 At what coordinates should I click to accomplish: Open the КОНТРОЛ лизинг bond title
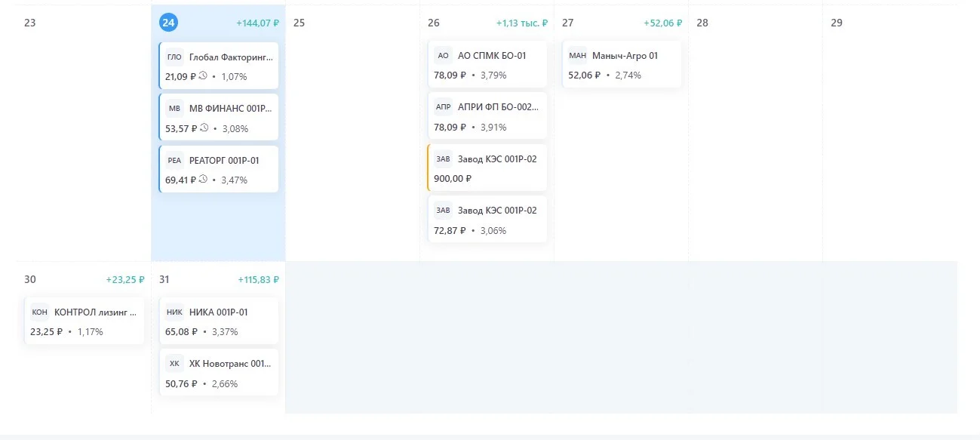96,312
